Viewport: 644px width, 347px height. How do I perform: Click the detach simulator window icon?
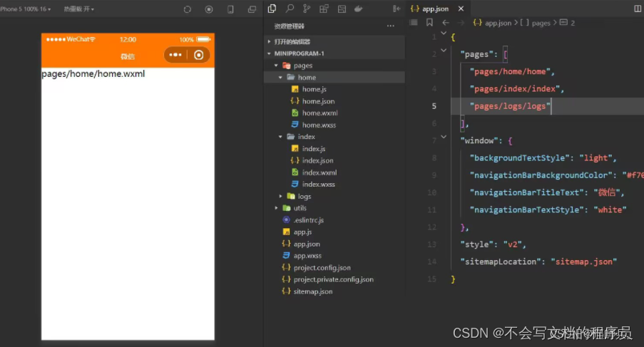tap(252, 9)
